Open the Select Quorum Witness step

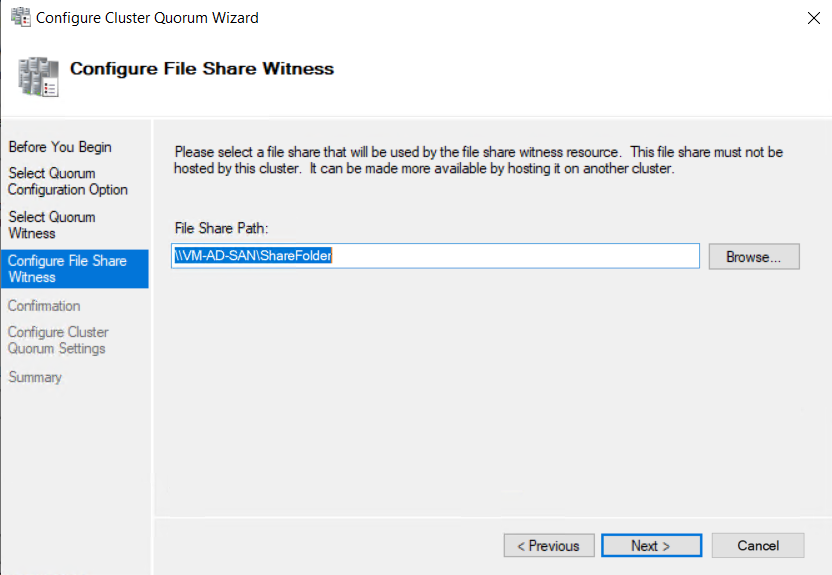coord(52,225)
